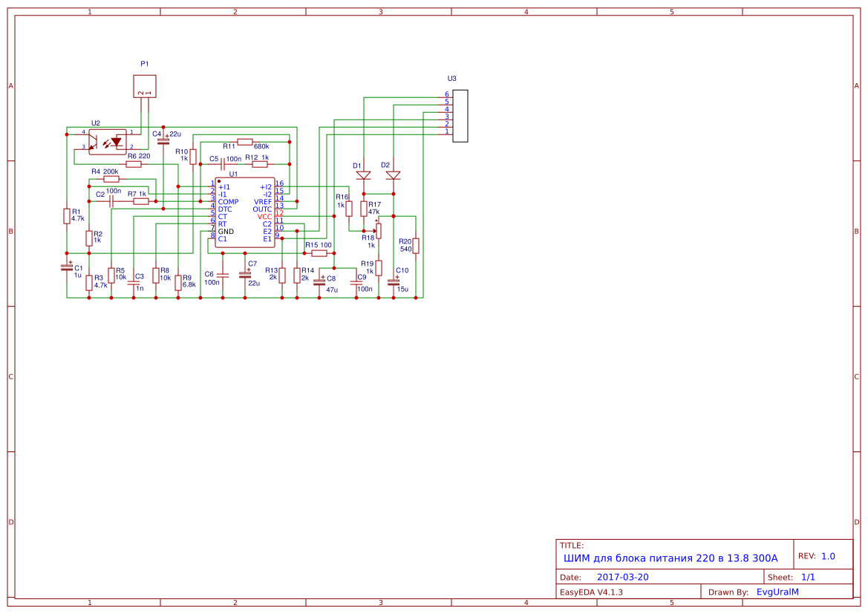Click resistor R15 100

pyautogui.click(x=319, y=253)
